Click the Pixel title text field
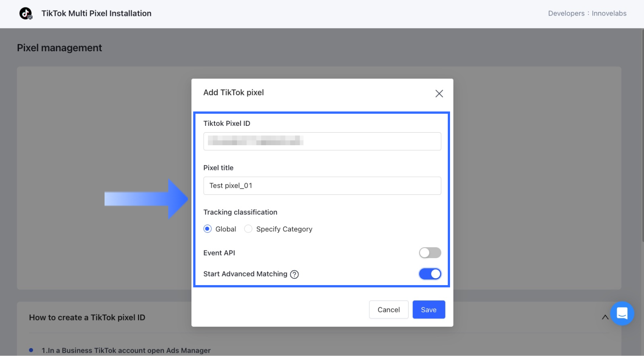 322,186
